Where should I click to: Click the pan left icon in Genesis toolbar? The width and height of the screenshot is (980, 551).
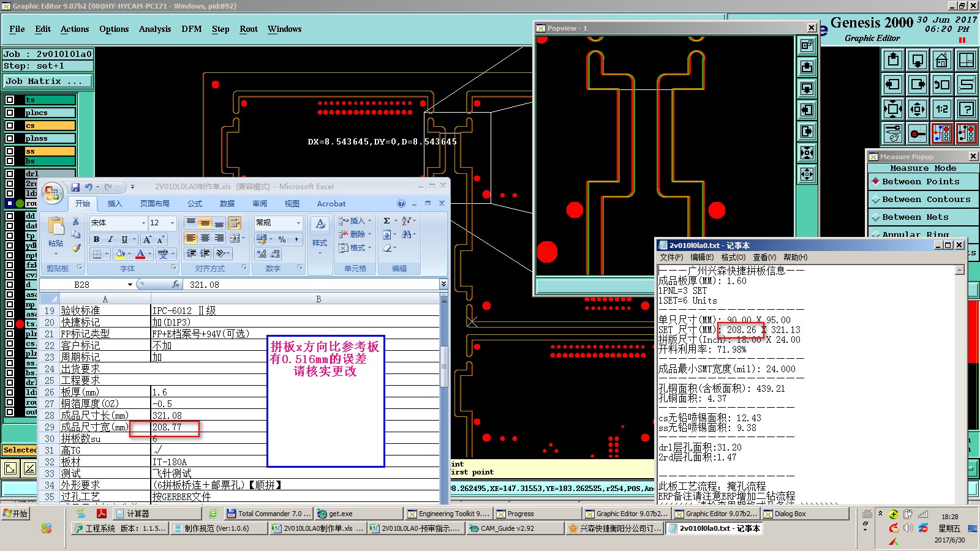893,84
